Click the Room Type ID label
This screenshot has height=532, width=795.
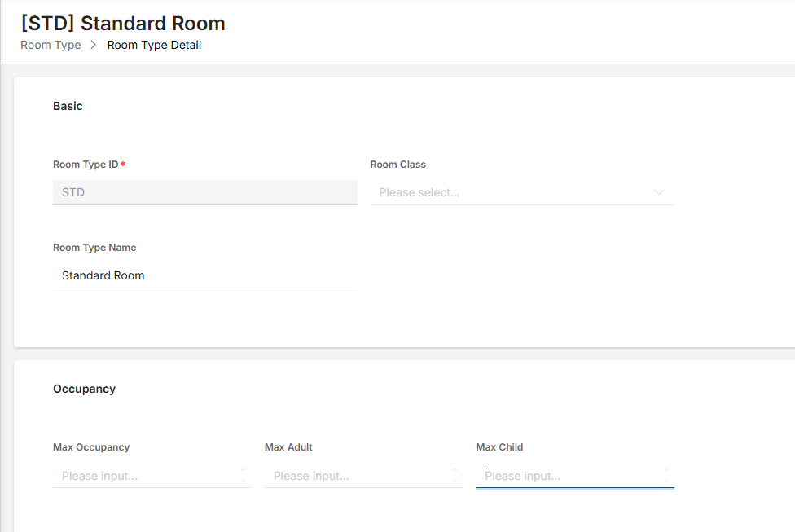point(86,165)
